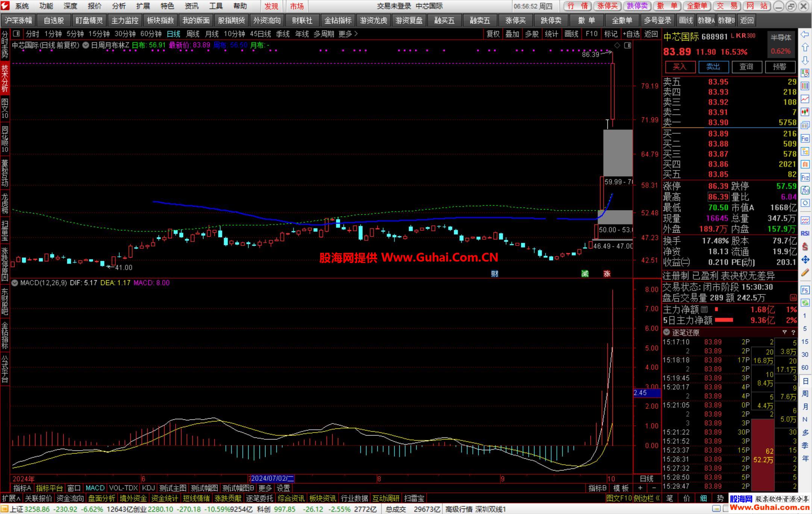This screenshot has width=812, height=514.
Task: Open the checklist report icon in right sidebar
Action: coord(805,73)
